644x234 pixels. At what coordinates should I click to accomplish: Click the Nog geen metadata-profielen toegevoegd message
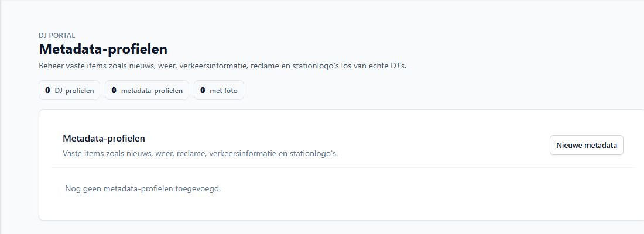click(x=143, y=190)
